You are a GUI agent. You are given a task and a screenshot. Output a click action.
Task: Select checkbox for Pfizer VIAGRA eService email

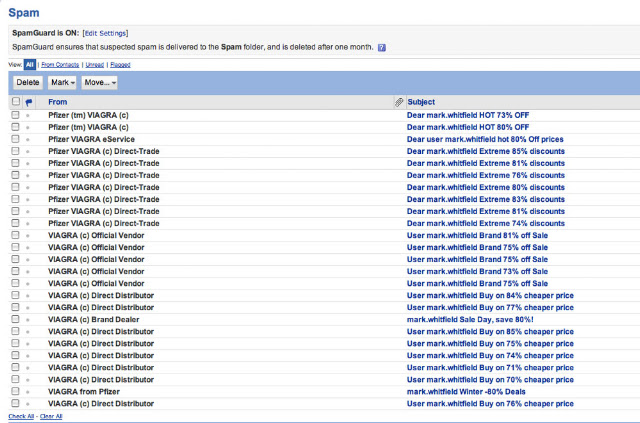tap(16, 139)
